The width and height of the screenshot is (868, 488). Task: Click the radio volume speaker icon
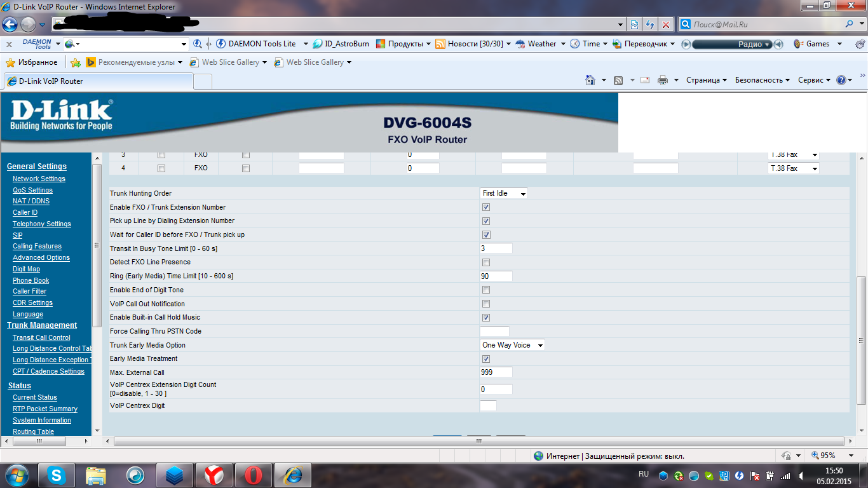tap(778, 44)
